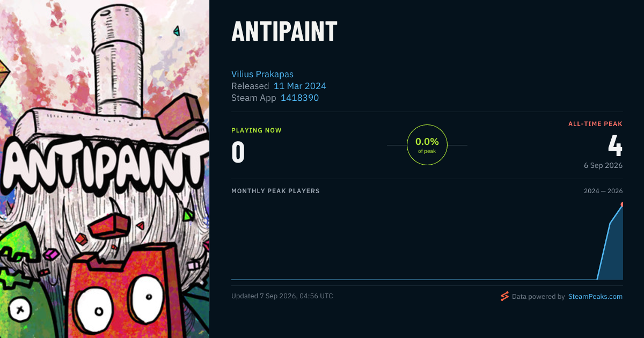Screen dimensions: 644x338
Task: Click the release date 11 Mar 2024
Action: pyautogui.click(x=300, y=86)
